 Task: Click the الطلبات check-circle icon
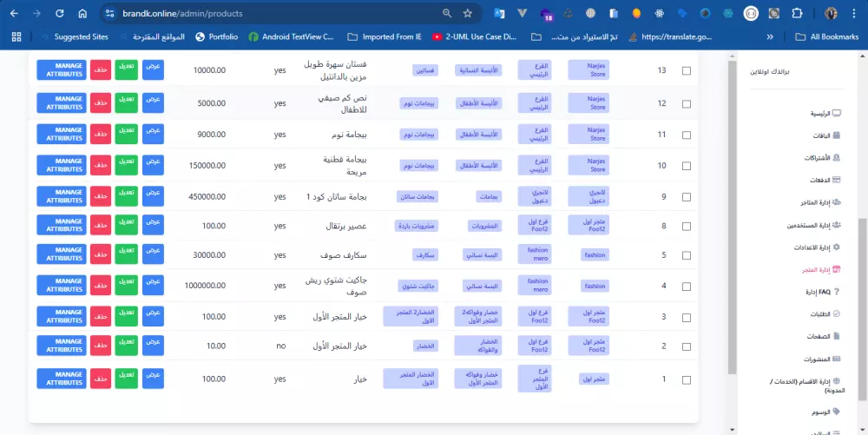pyautogui.click(x=837, y=313)
